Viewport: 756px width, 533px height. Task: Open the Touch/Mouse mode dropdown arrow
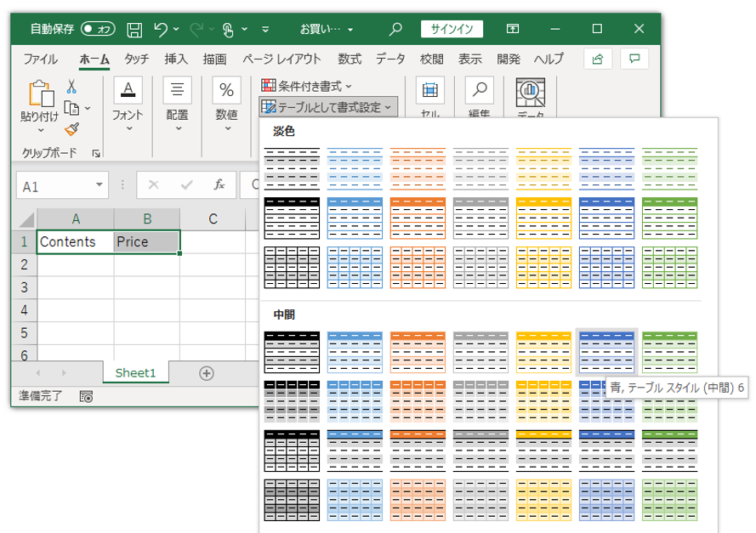coord(244,30)
